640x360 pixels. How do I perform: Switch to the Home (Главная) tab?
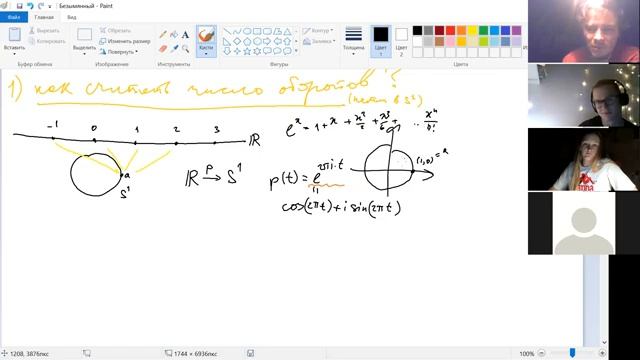point(44,17)
